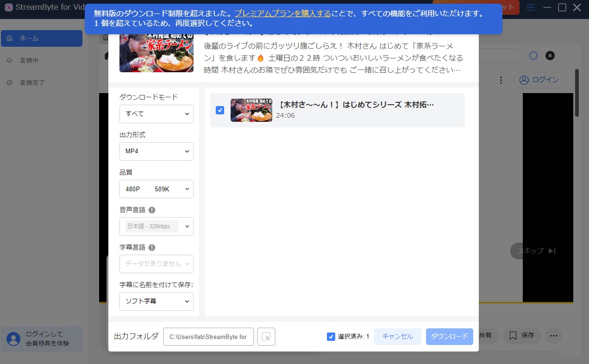Screen dimensions: 589x364
Task: Go to ホーム in the sidebar
Action: pyautogui.click(x=42, y=38)
